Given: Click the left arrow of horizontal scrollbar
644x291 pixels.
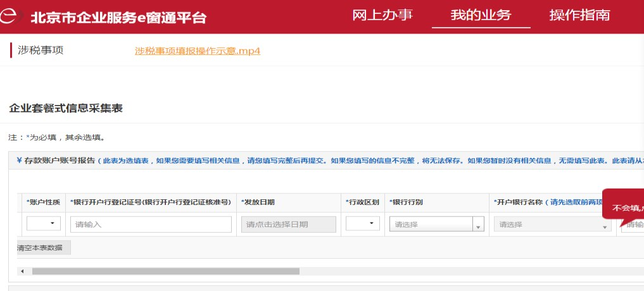Looking at the screenshot, I should click(22, 271).
